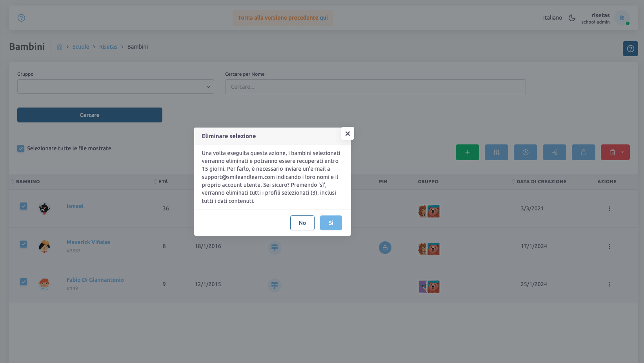
Task: Go to Risetas breadcrumb
Action: [x=108, y=47]
